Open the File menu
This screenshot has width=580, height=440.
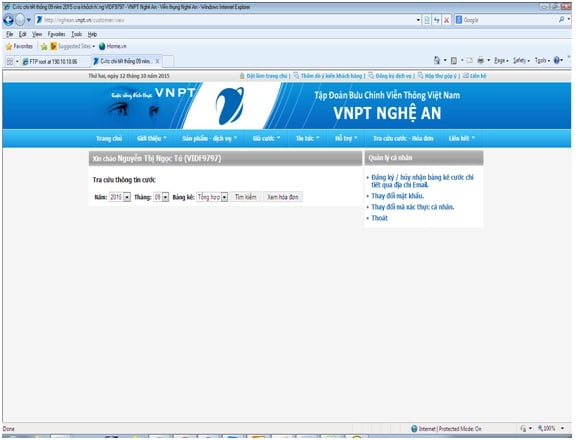[10, 34]
